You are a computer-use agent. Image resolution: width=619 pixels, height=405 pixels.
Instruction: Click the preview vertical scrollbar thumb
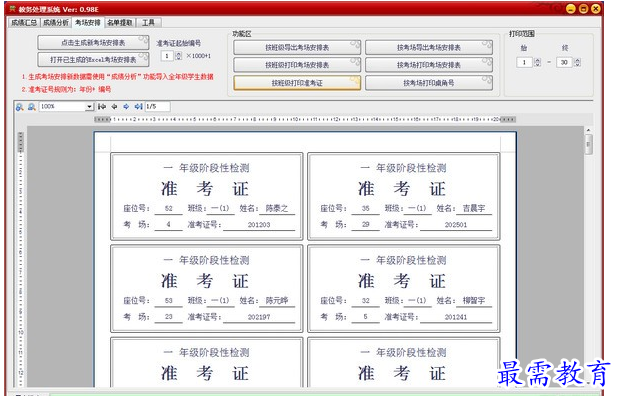[x=588, y=144]
